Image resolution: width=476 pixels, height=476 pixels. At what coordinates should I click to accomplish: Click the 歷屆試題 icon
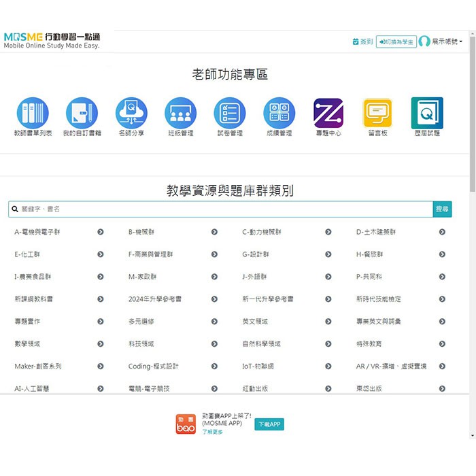point(427,113)
